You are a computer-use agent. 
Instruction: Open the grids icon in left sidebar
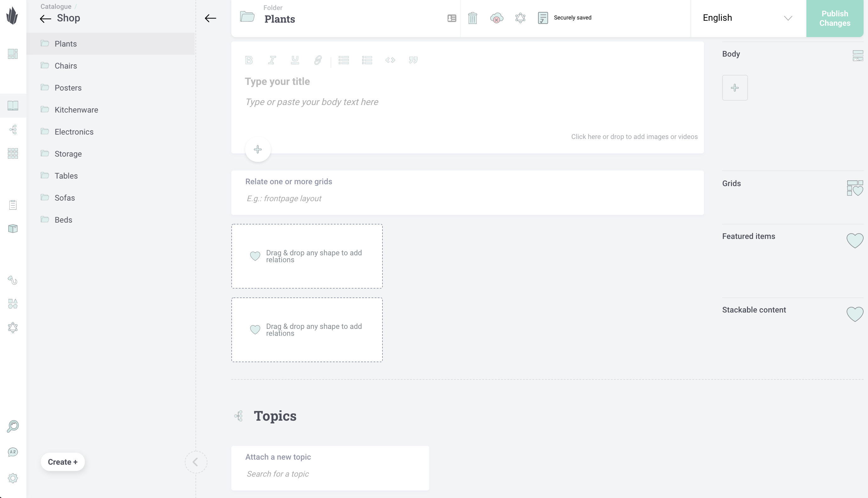coord(13,153)
